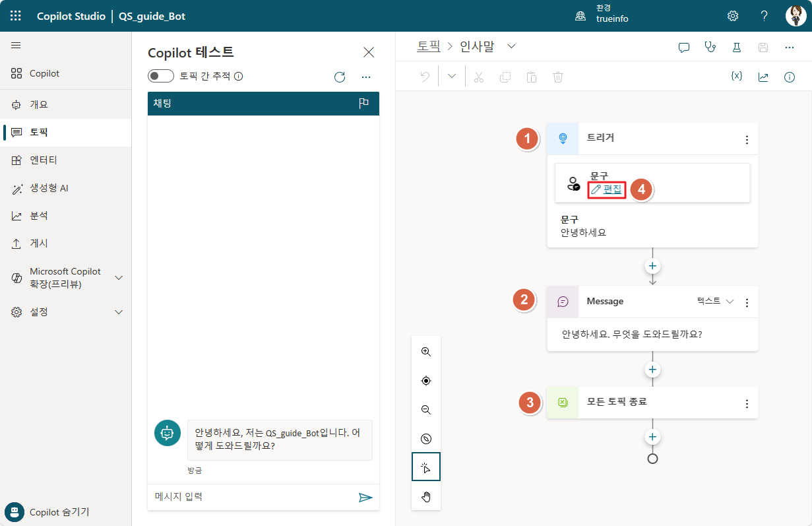This screenshot has height=526, width=812.
Task: Click the paste clipboard icon
Action: (532, 77)
